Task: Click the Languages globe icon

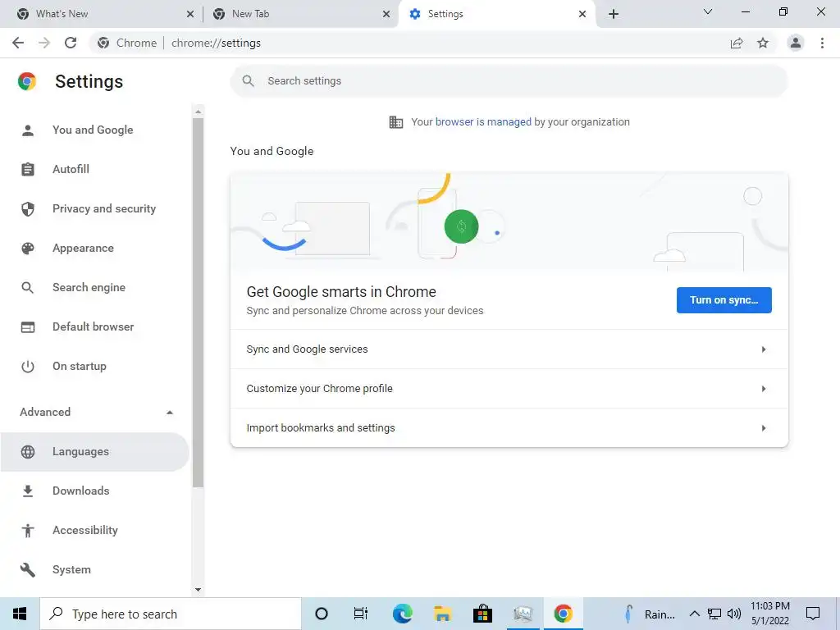Action: (28, 452)
